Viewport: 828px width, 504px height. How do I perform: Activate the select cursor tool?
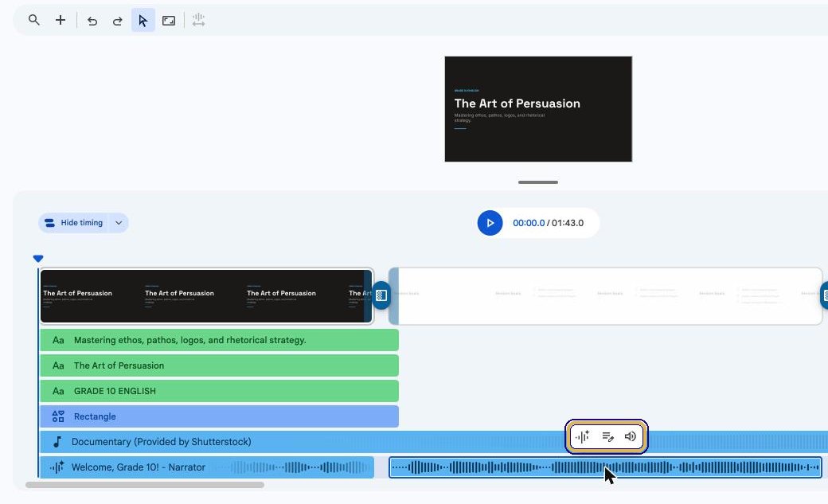click(143, 21)
